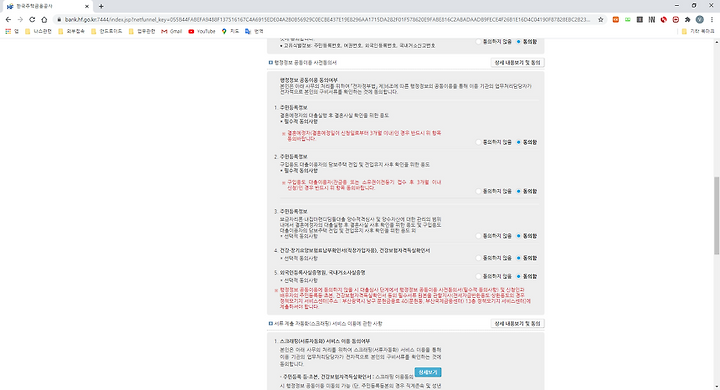Open the Chrome profile avatar
The width and height of the screenshot is (720, 390).
[700, 20]
